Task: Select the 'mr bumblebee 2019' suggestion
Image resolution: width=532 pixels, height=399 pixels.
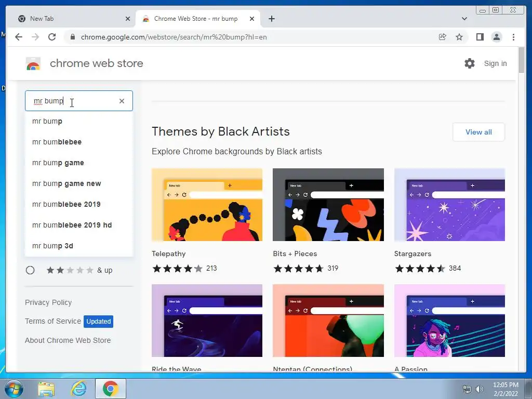Action: [79, 204]
